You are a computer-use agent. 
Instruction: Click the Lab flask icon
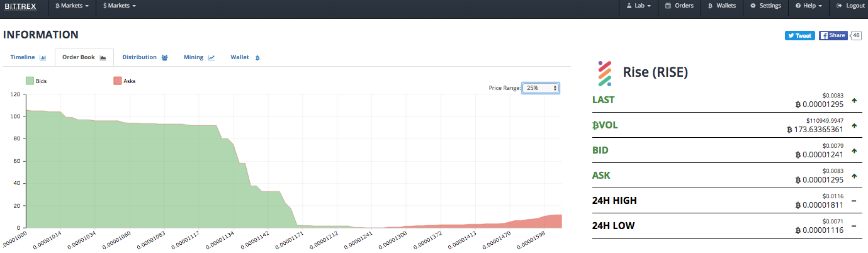629,6
